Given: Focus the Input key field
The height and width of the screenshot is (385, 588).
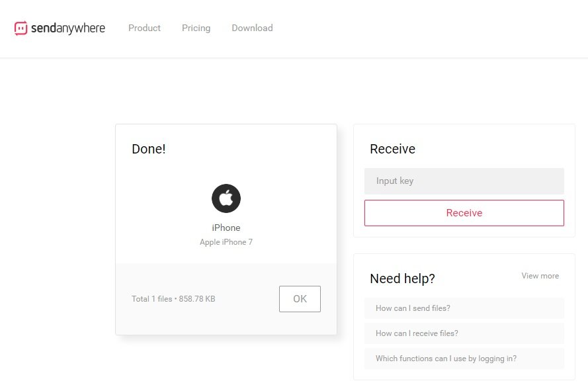Looking at the screenshot, I should pos(464,181).
